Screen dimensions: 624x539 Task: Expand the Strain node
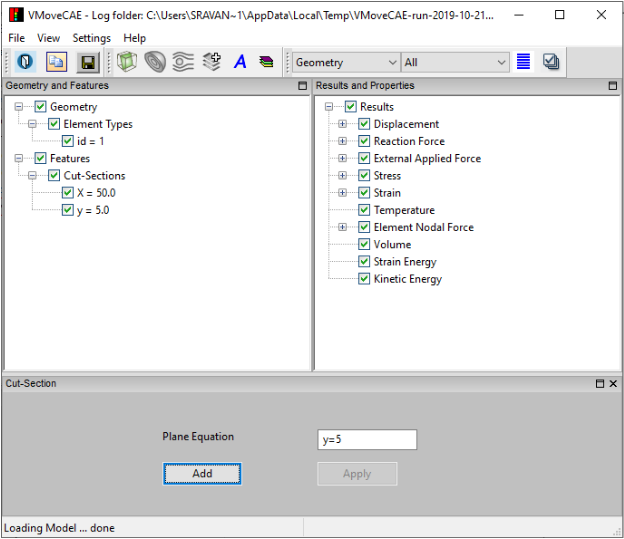(x=342, y=193)
